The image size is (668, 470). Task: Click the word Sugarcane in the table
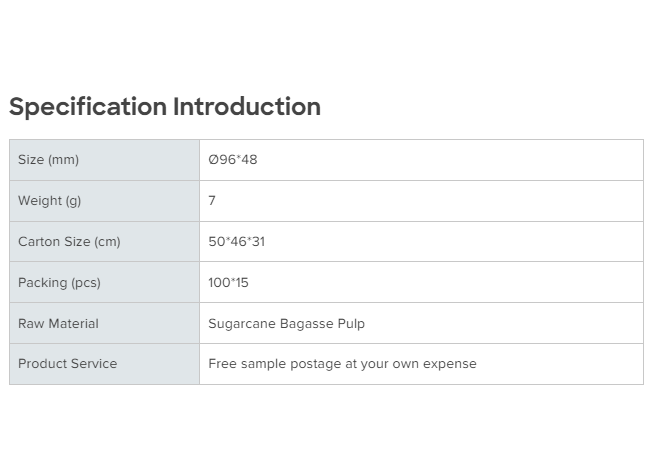click(240, 324)
